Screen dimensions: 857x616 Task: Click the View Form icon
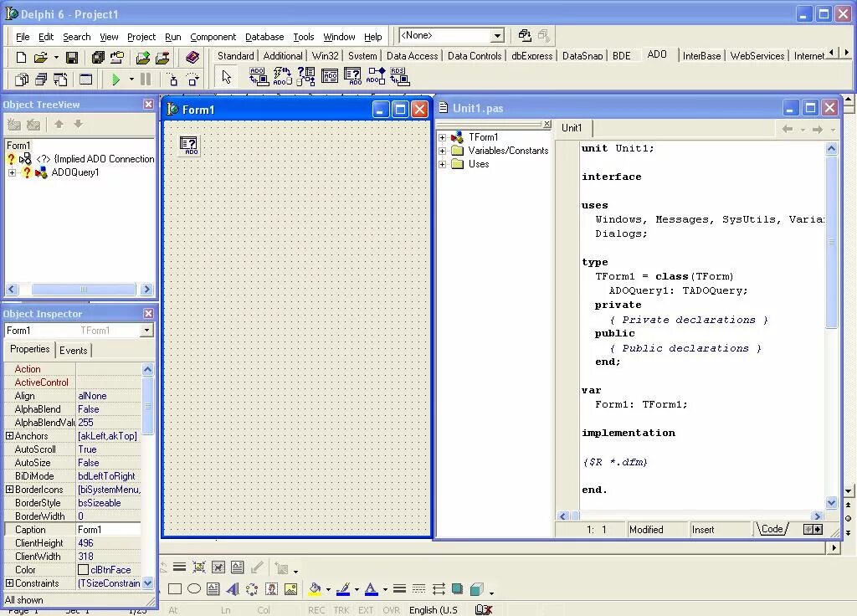[41, 80]
